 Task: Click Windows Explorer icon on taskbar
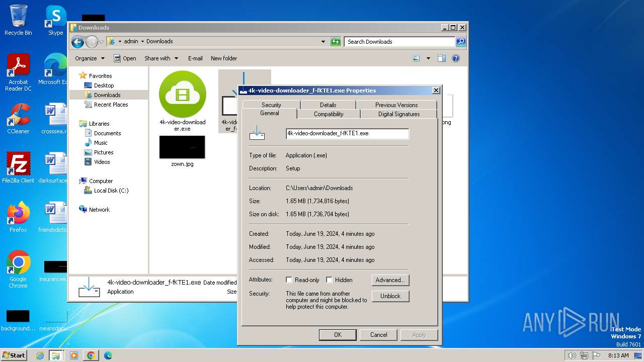56,355
